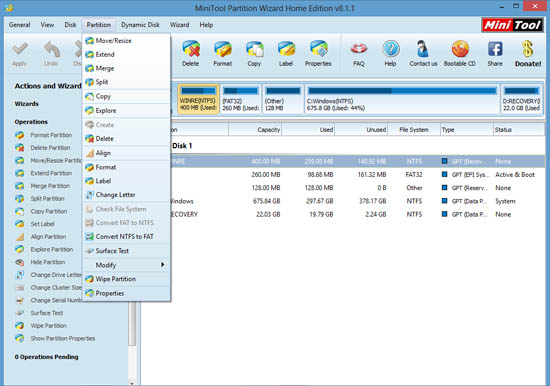This screenshot has height=386, width=550.
Task: Select the D:RECOVERY partition block
Action: 522,99
